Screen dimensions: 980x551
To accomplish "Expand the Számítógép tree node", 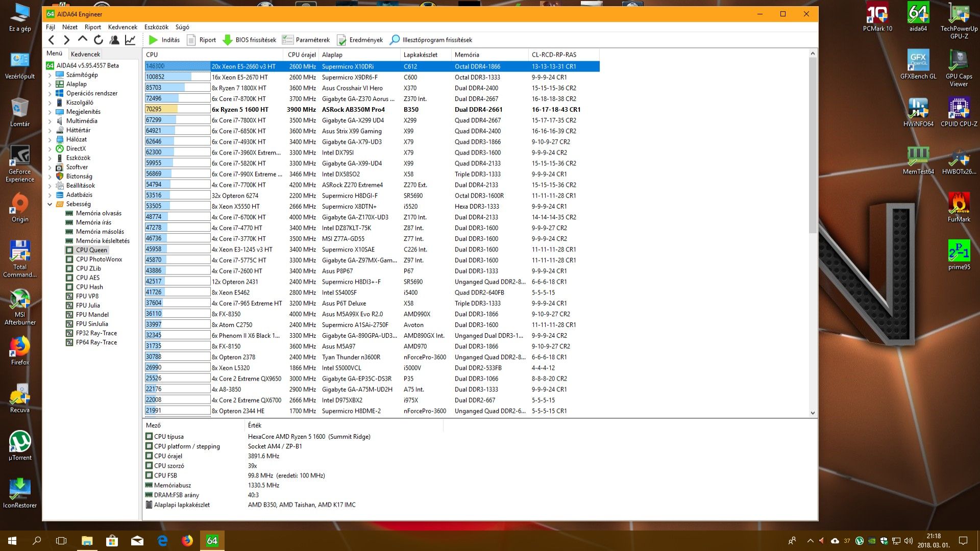I will (x=50, y=75).
